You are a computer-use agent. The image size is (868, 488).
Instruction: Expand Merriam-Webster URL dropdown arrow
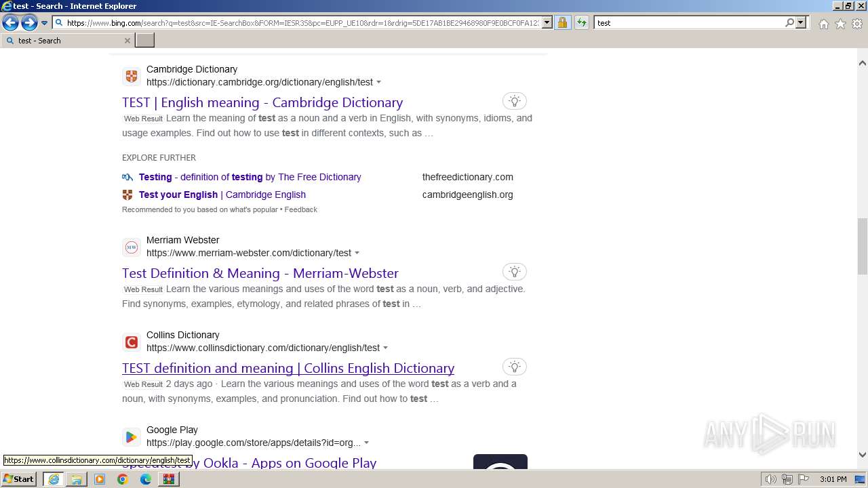coord(357,253)
